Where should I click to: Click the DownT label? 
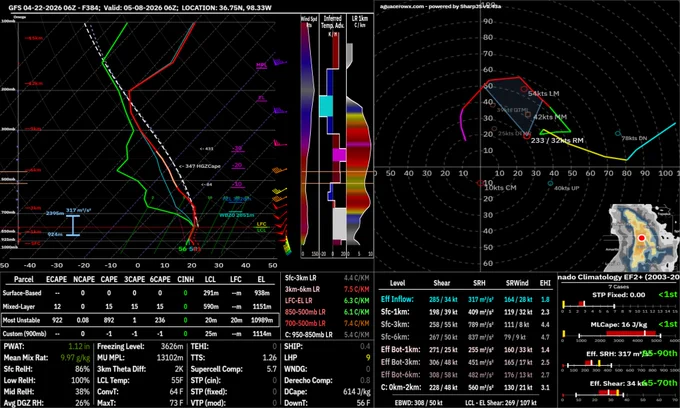[x=296, y=403]
